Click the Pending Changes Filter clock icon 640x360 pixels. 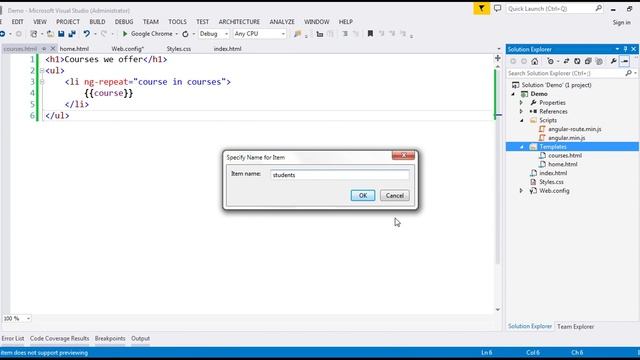(551, 61)
